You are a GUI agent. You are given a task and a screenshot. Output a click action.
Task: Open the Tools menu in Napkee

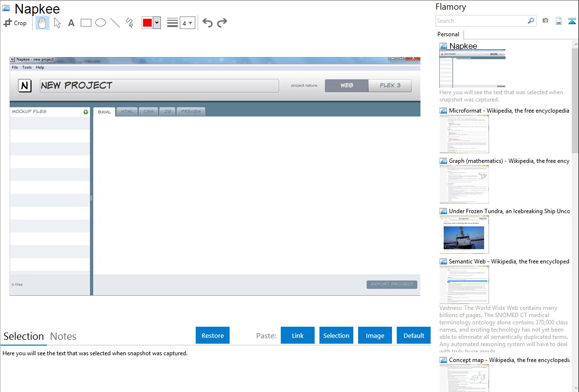click(27, 67)
